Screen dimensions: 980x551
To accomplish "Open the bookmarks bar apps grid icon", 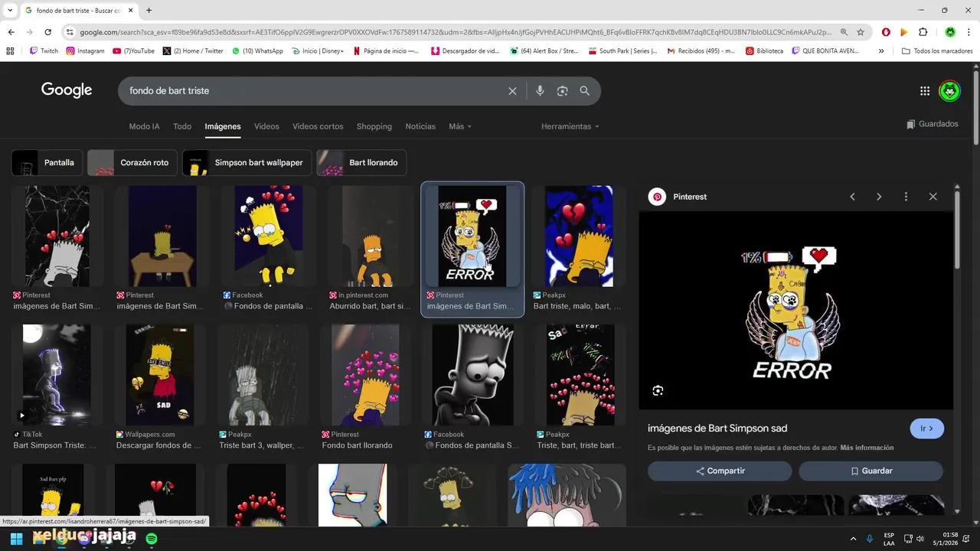I will coord(10,51).
